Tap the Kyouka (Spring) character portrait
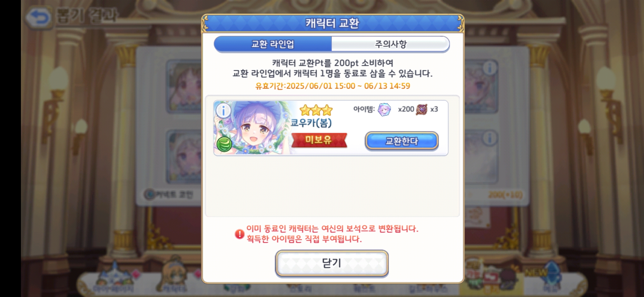Viewport: 644px width, 297px height. click(252, 128)
